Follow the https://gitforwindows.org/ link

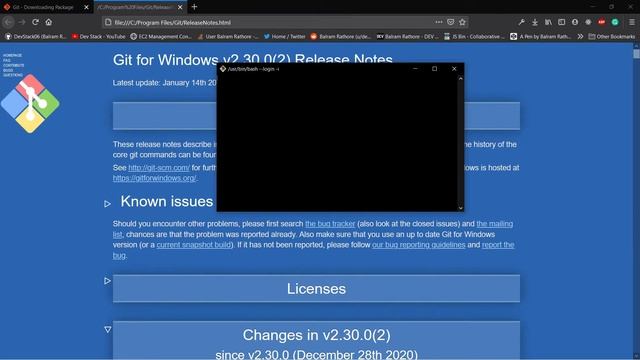click(x=154, y=178)
